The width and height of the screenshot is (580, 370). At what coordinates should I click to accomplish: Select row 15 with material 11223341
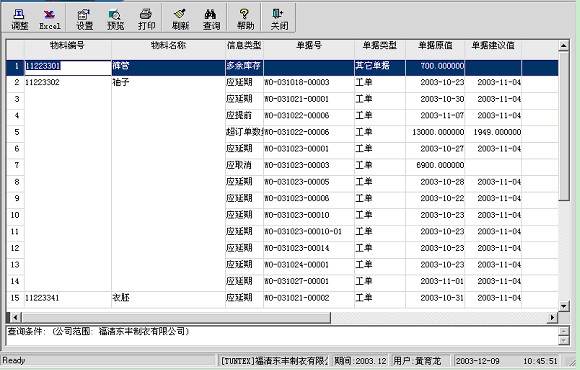[282, 298]
